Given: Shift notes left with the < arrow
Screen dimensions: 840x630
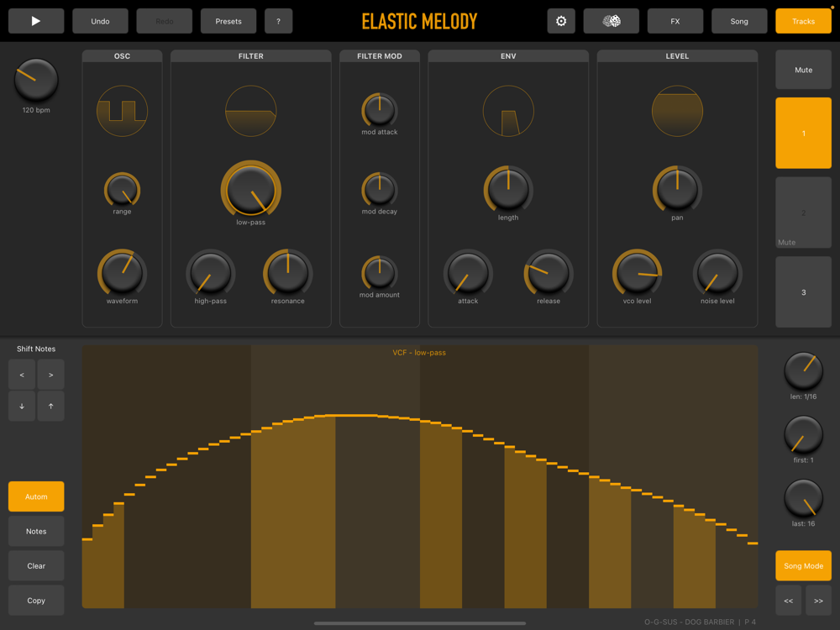Looking at the screenshot, I should click(x=22, y=375).
